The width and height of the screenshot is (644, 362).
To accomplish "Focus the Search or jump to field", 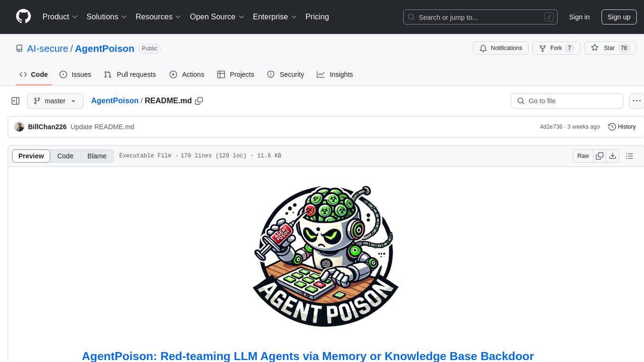I will [481, 17].
